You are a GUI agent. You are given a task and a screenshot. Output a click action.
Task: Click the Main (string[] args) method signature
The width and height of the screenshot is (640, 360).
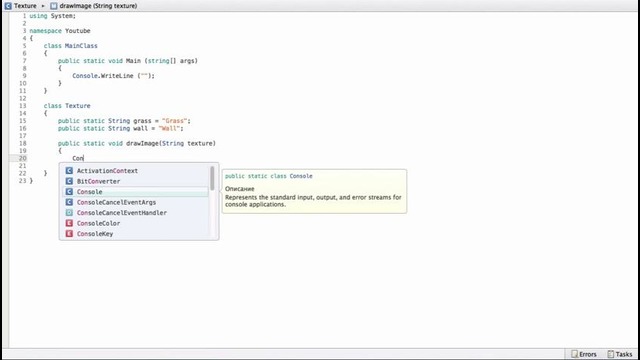128,61
